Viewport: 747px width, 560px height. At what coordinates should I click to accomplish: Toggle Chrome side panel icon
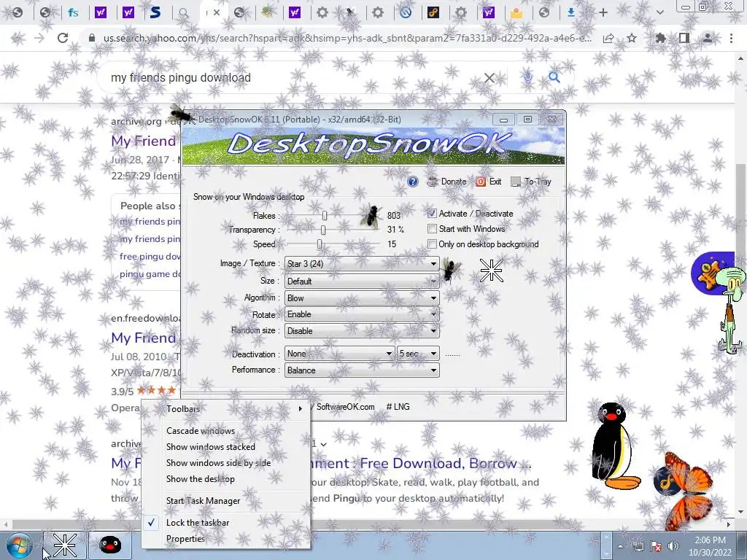pos(684,38)
